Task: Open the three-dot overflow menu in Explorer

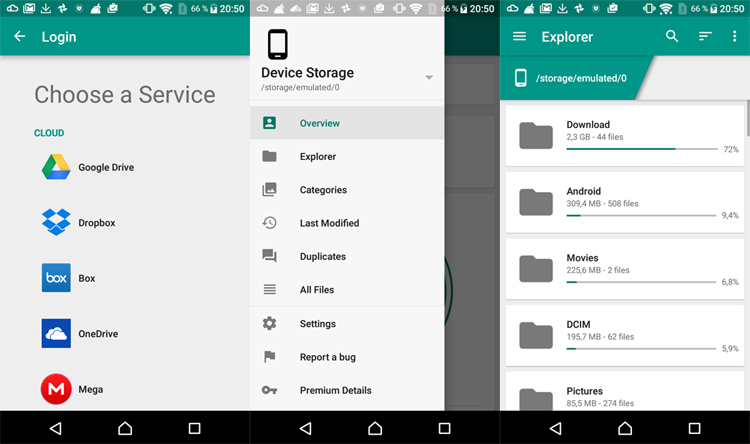Action: (735, 36)
